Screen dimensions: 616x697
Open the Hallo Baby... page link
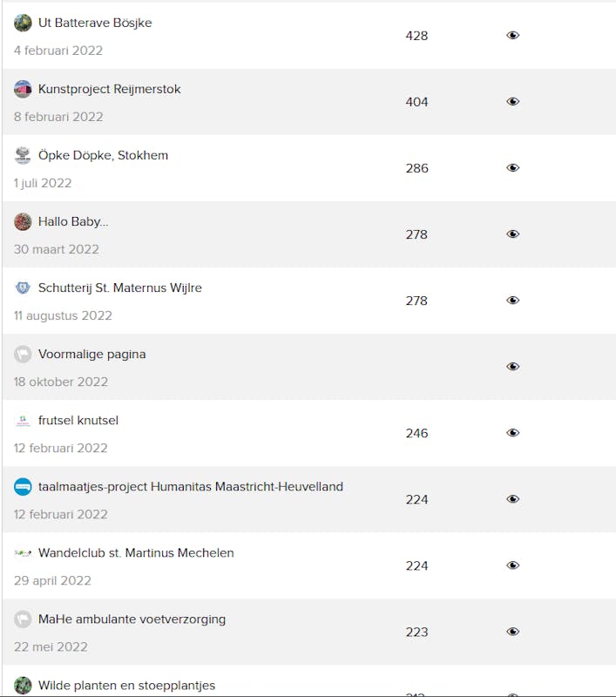click(73, 221)
